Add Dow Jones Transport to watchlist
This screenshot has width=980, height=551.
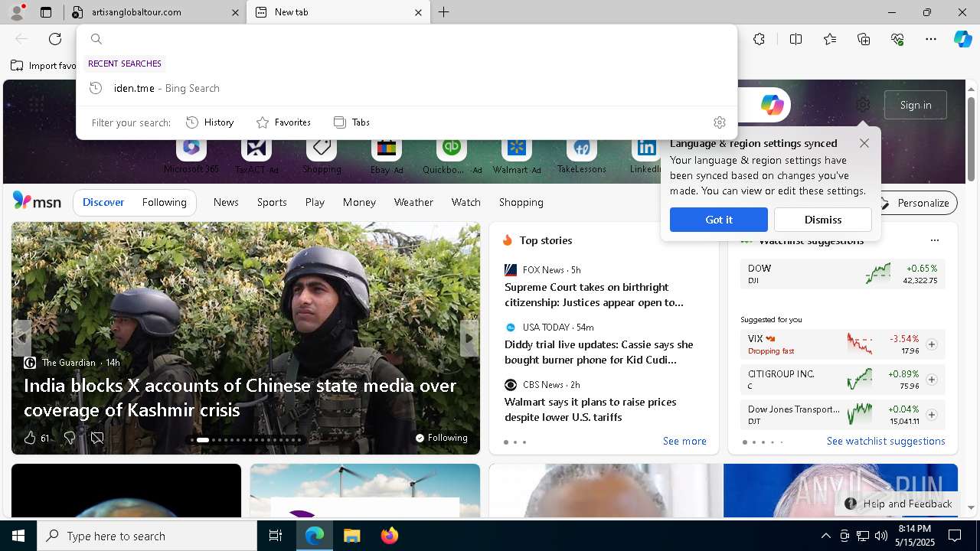click(x=932, y=415)
